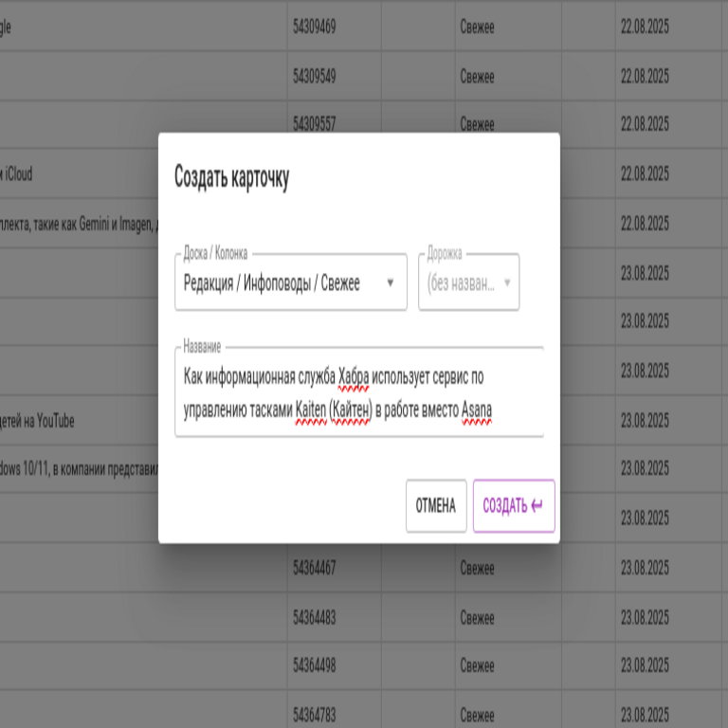Click the misspelled word Хабра in title

pyautogui.click(x=353, y=377)
